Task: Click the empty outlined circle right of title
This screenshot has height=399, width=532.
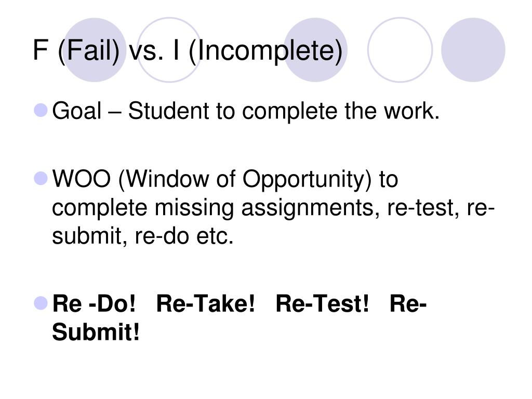Action: pos(400,50)
